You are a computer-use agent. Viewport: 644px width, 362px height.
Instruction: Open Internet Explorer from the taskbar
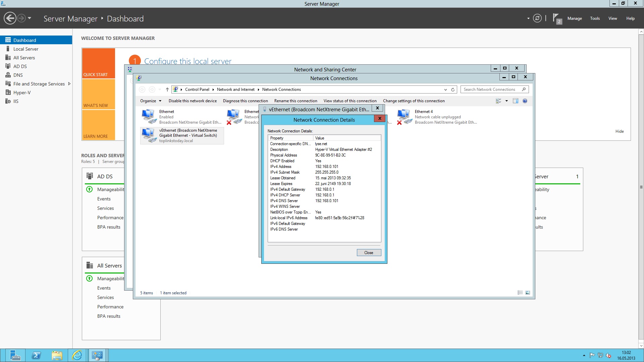[77, 355]
